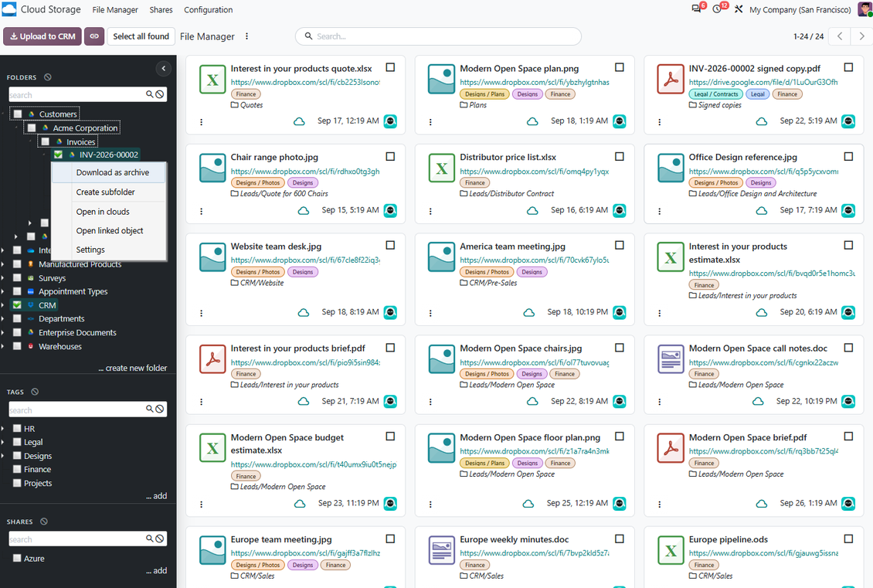
Task: Open File Manager three-dot actions menu
Action: coord(246,36)
